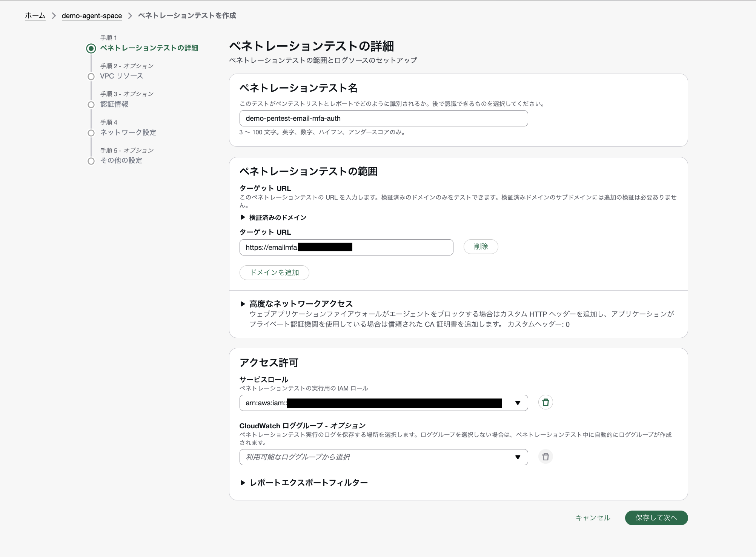756x557 pixels.
Task: Expand レポートエクスポートフィルター section
Action: [304, 483]
